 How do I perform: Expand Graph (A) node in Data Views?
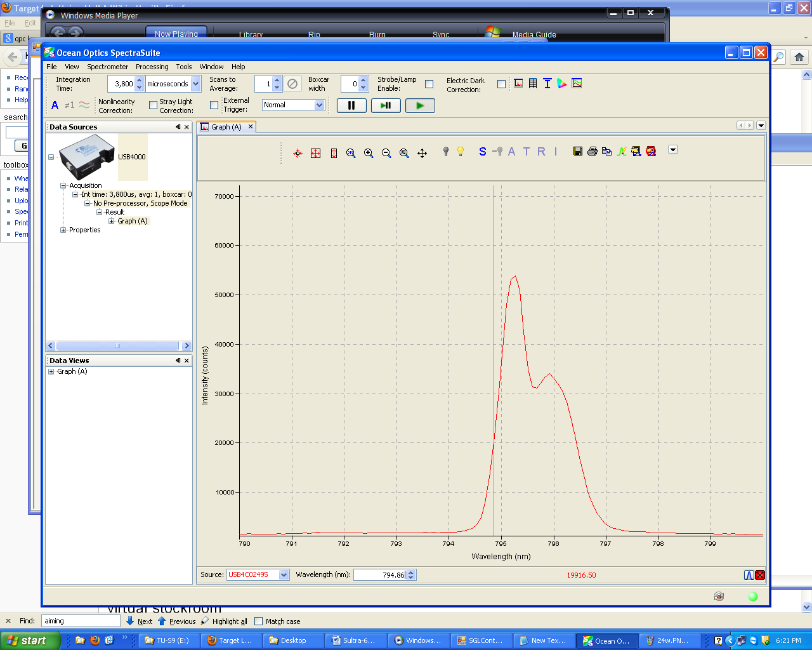51,371
